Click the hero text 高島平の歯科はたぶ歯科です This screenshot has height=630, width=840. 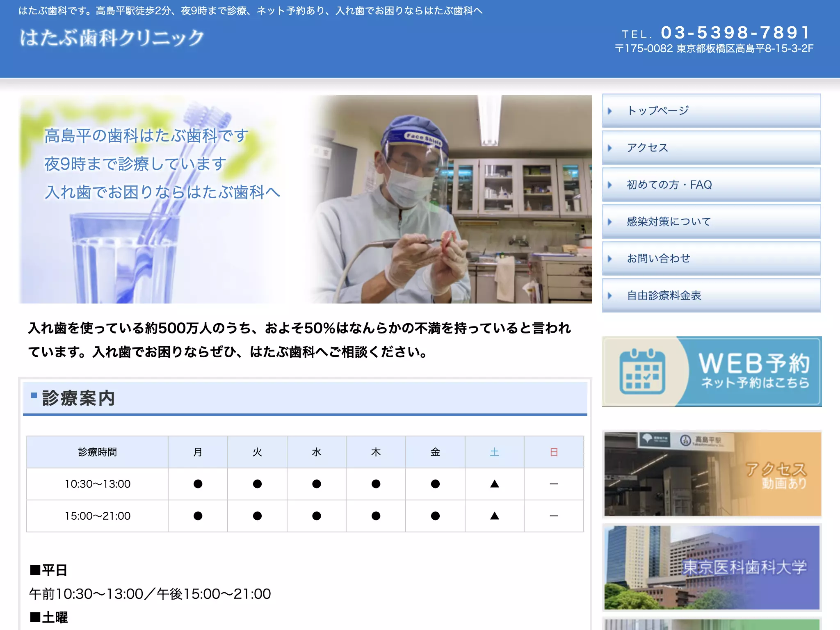coord(146,136)
